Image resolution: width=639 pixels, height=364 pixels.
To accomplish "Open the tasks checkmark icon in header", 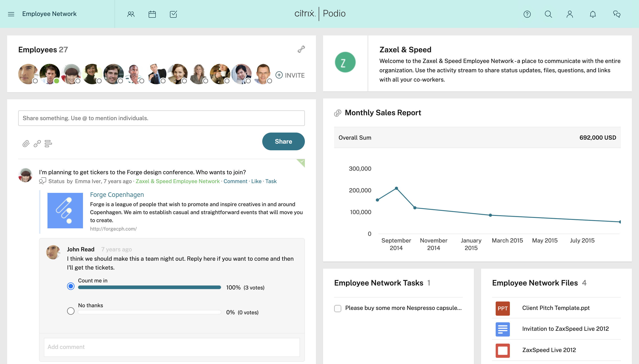I will (x=173, y=14).
